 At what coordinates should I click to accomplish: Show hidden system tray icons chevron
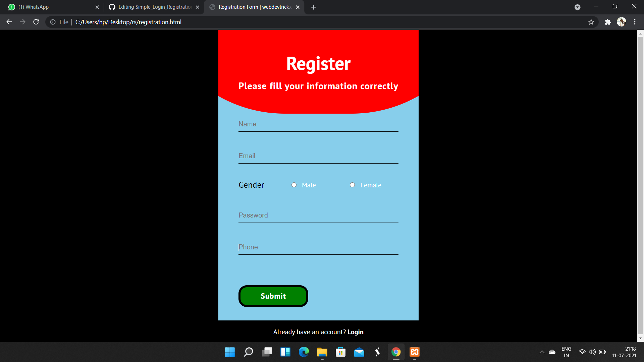pos(542,352)
